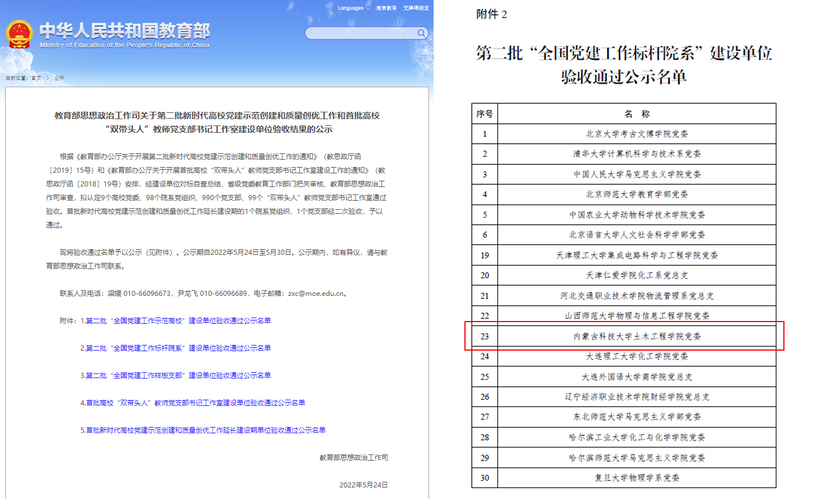Click the 附件 2 document heading
The image size is (817, 504).
coord(491,14)
